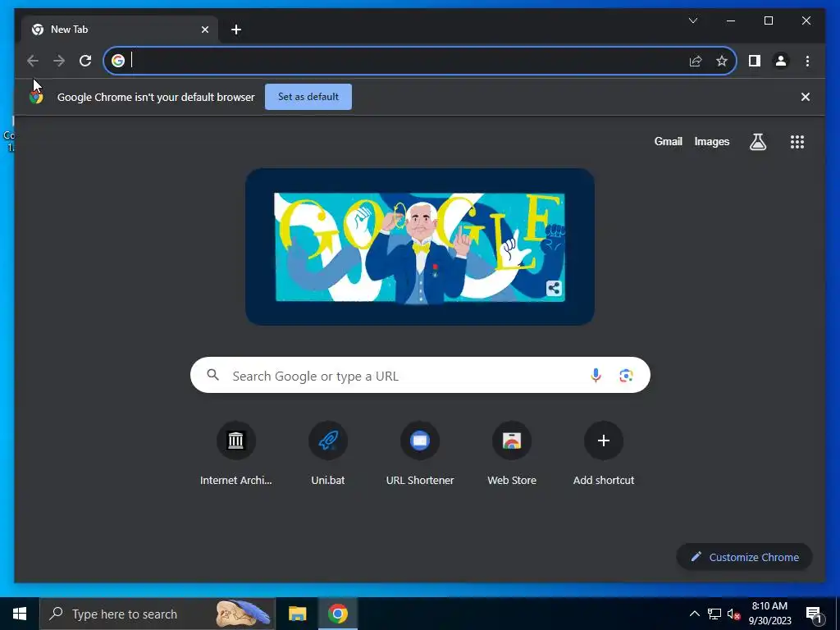Screen dimensions: 840x630
Task: Click magnifier icon in search box
Action: pos(213,375)
